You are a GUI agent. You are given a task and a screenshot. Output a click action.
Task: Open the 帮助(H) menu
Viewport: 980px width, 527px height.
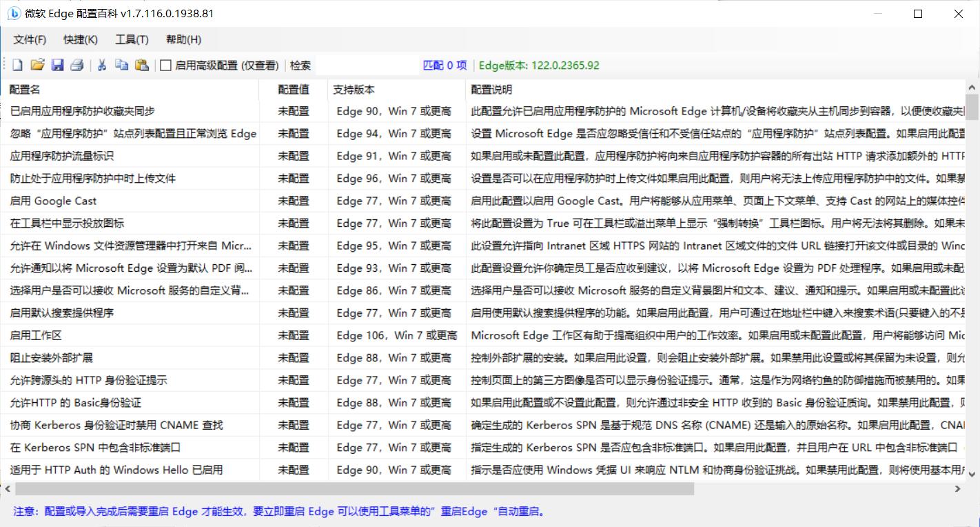[183, 40]
